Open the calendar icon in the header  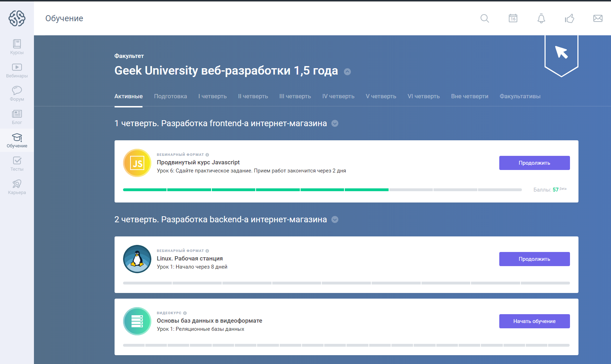click(x=513, y=18)
